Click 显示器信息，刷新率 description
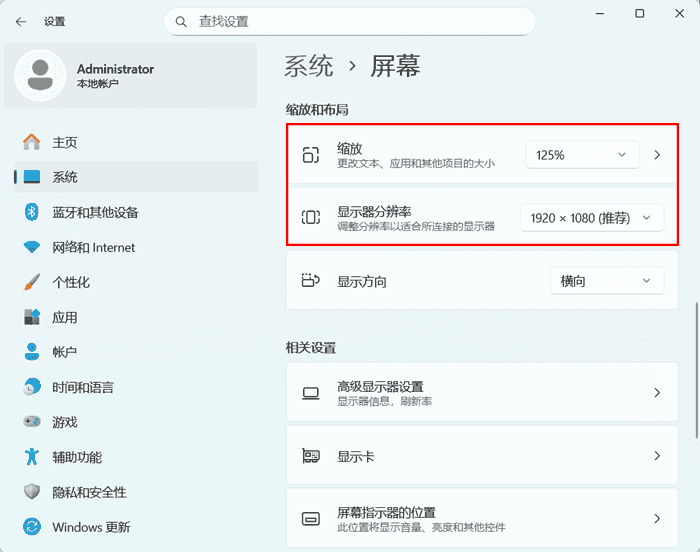 pyautogui.click(x=384, y=401)
